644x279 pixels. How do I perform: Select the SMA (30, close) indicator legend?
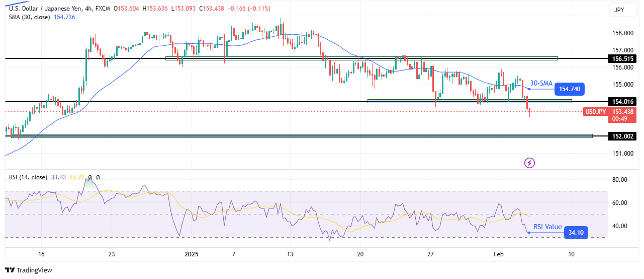coord(29,17)
